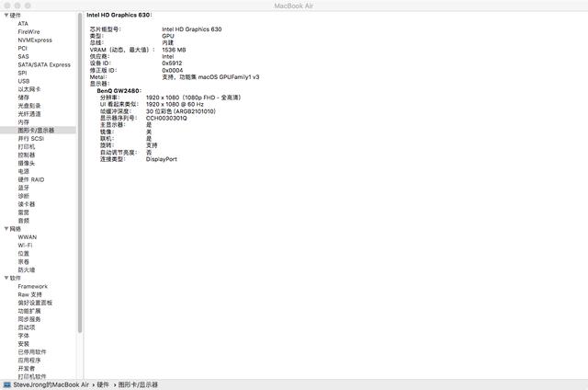Select 硬件 RAID entry
This screenshot has height=390, width=588.
pyautogui.click(x=31, y=179)
